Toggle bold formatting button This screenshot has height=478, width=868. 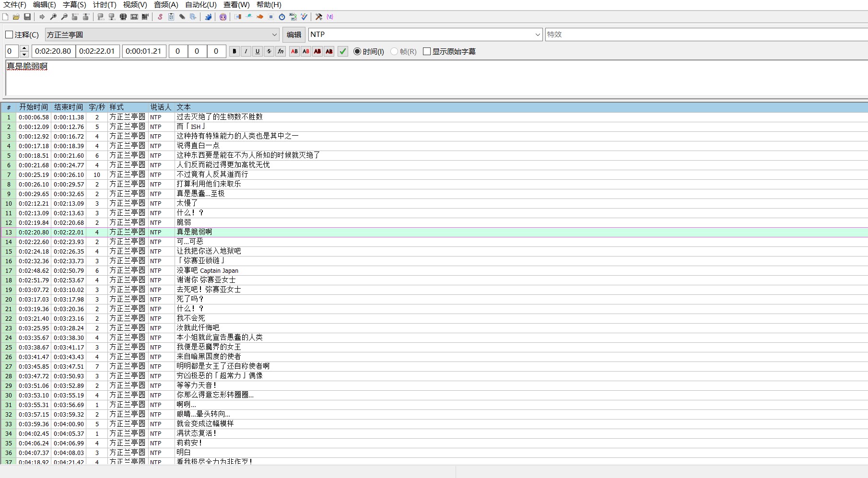coord(235,51)
